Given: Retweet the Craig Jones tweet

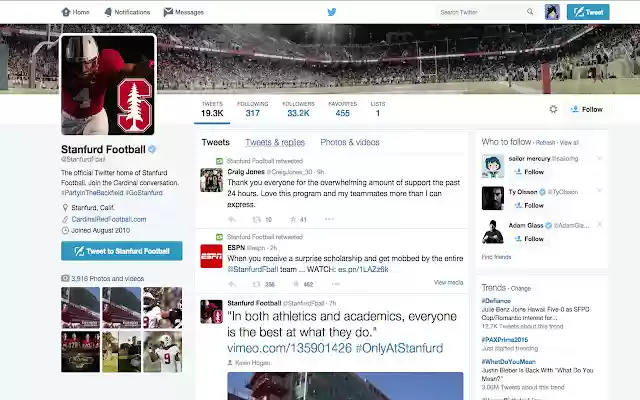Looking at the screenshot, I should 256,219.
